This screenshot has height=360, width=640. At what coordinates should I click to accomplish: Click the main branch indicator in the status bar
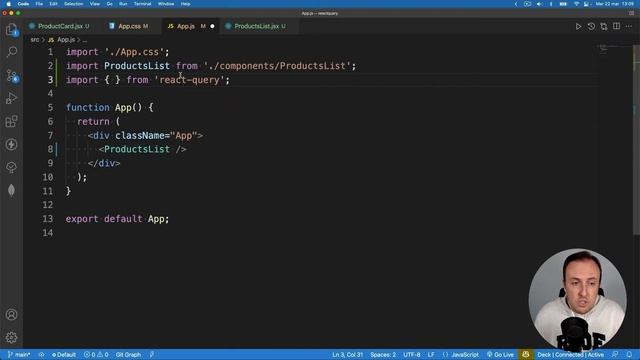[19, 355]
